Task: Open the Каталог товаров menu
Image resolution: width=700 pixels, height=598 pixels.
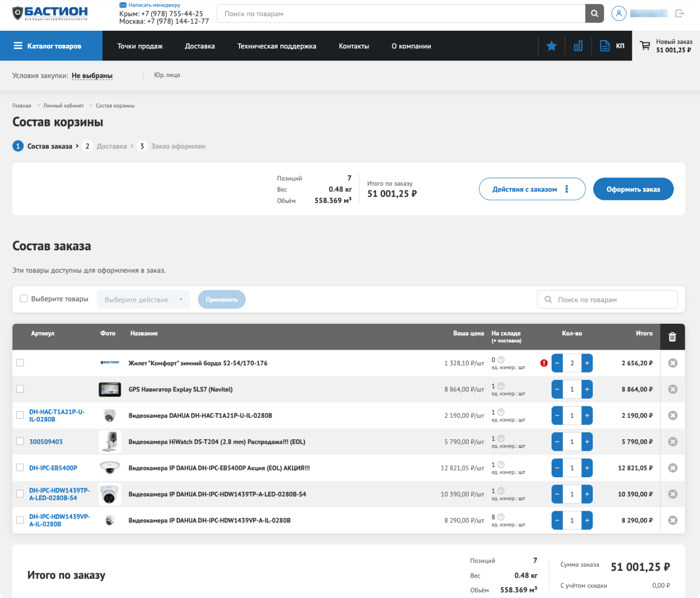Action: click(x=51, y=46)
